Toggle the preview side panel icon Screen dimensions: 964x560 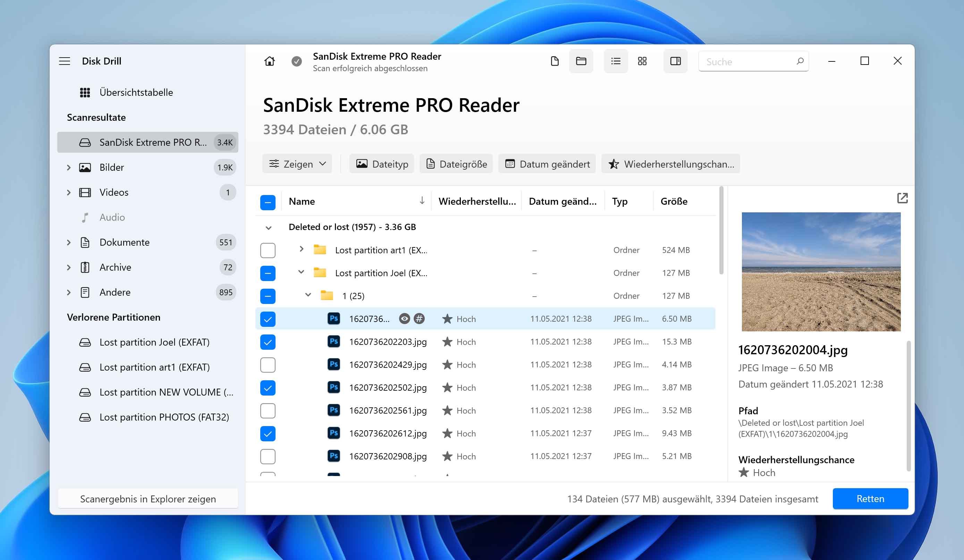pyautogui.click(x=675, y=61)
